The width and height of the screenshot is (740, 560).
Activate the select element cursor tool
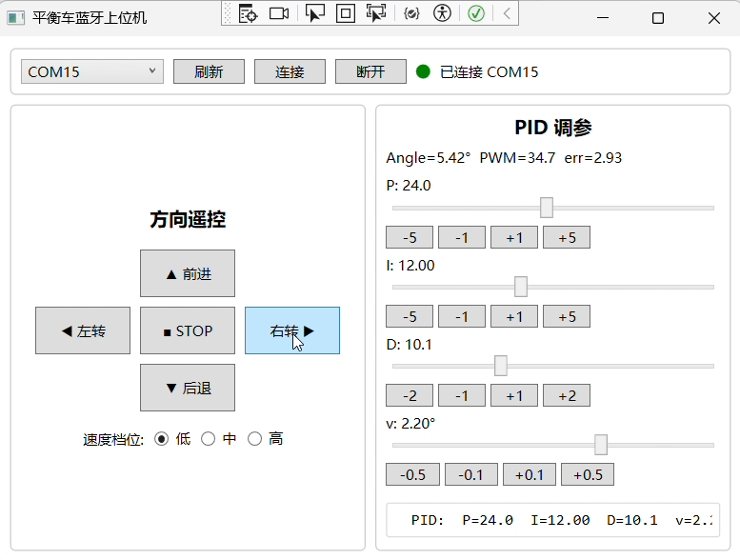[x=315, y=13]
